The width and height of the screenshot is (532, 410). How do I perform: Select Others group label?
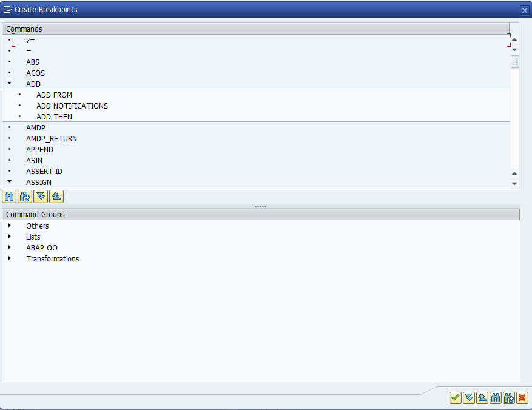tap(38, 226)
